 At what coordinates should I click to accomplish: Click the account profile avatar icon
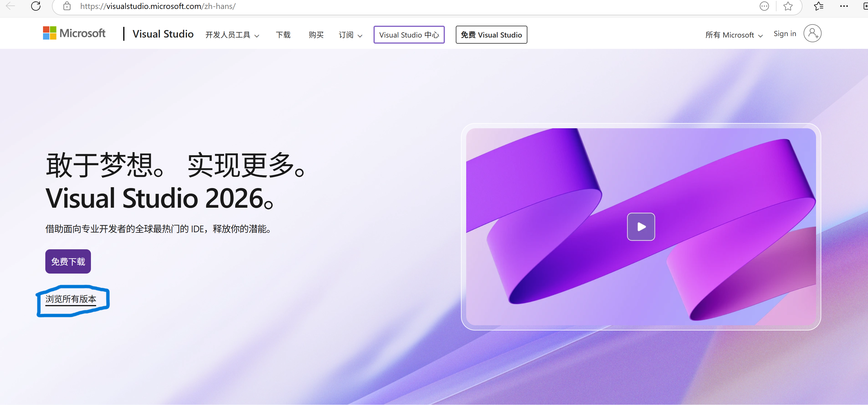812,34
